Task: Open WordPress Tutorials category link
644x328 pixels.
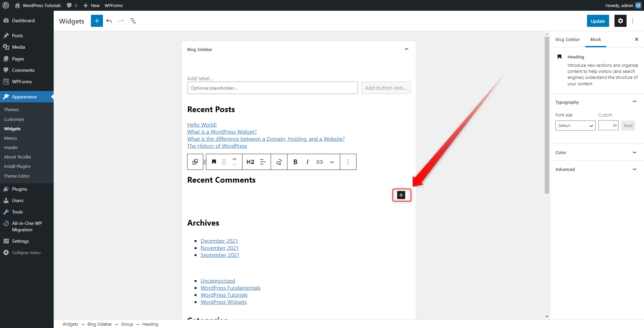Action: point(224,295)
